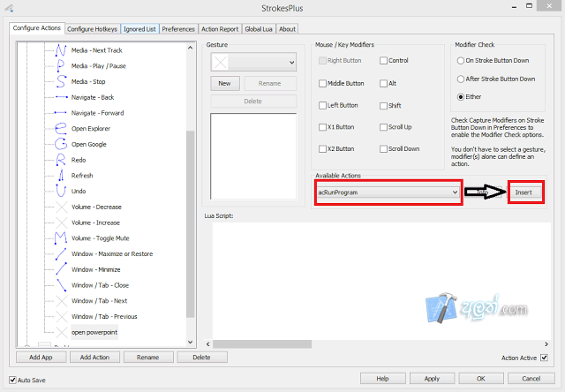The height and width of the screenshot is (392, 565).
Task: Click the action tree scroll down arrow
Action: pos(191,342)
